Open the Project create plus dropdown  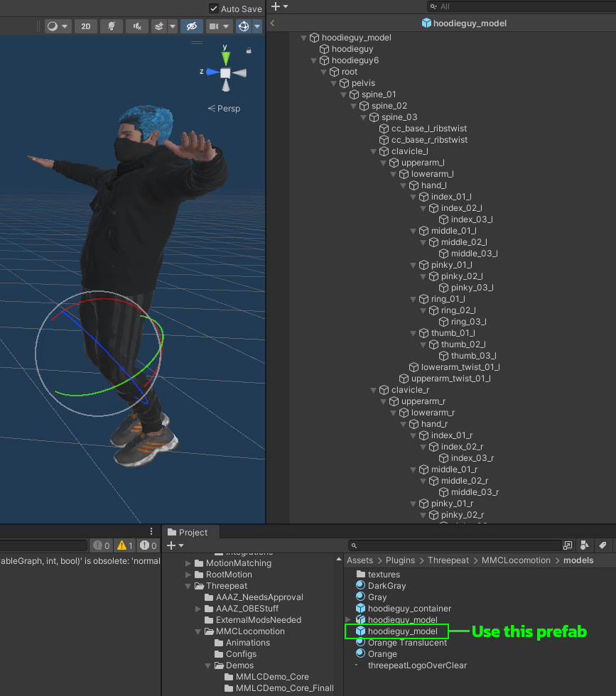(175, 545)
